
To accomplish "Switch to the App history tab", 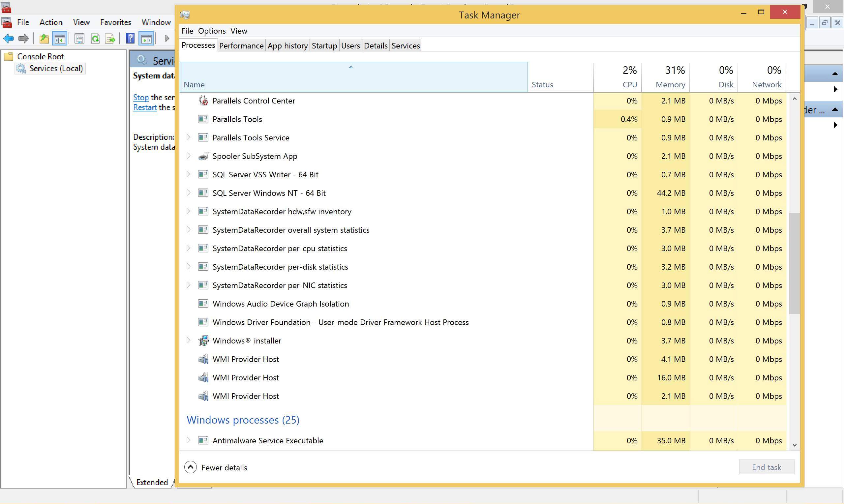I will coord(288,45).
